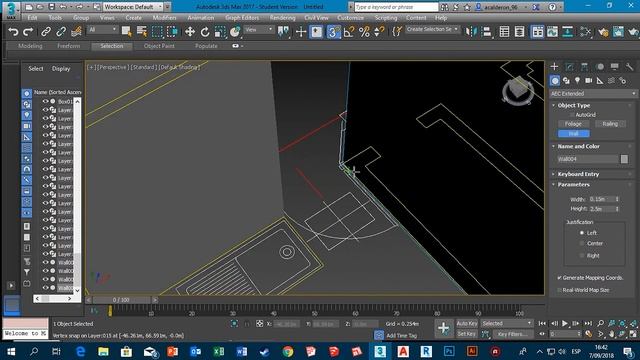Click the Bind to Space Warp icon
Image resolution: width=640 pixels, height=360 pixels.
point(76,31)
